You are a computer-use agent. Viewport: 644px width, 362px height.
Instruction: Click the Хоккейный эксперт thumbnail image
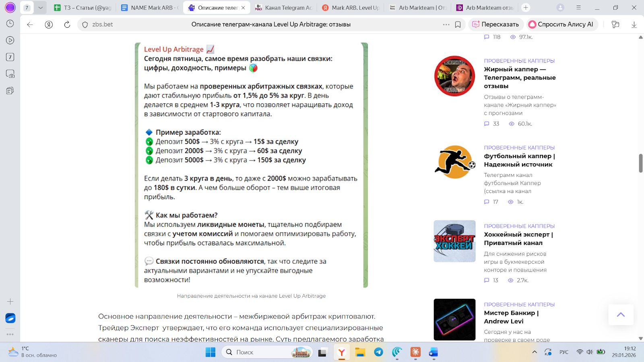coord(454,241)
